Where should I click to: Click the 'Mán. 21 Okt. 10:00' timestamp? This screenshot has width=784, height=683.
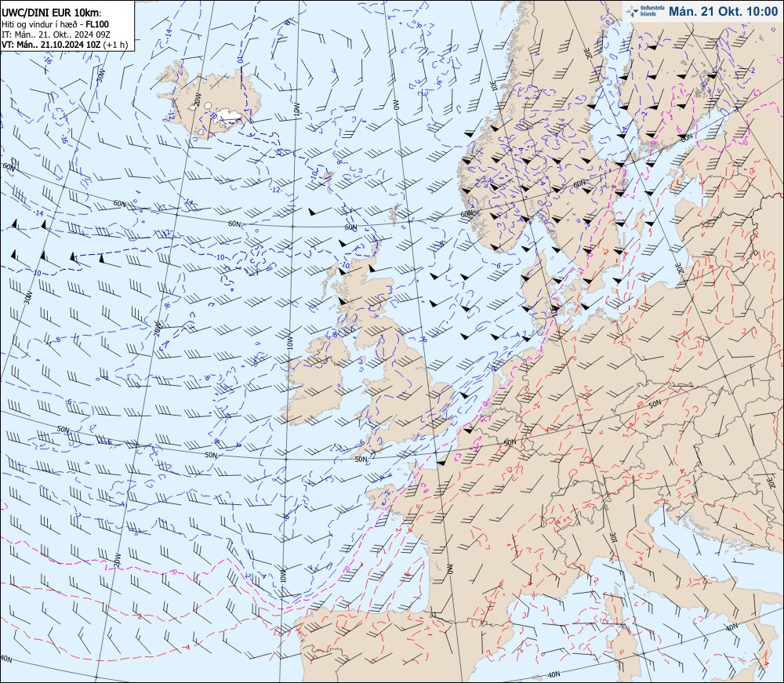click(x=723, y=11)
